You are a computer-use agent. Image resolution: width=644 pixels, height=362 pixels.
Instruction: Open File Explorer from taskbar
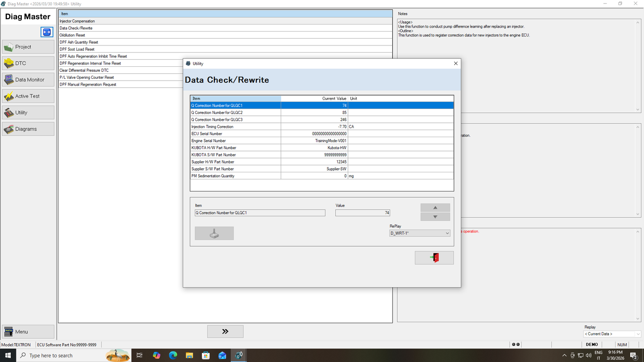[189, 355]
